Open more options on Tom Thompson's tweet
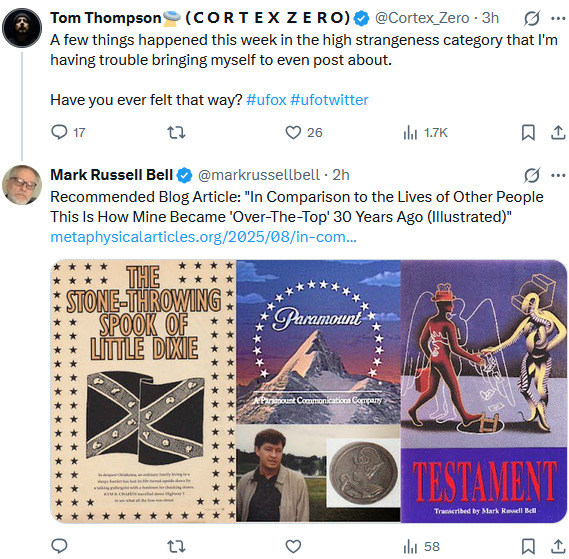569x559 pixels. (x=558, y=18)
